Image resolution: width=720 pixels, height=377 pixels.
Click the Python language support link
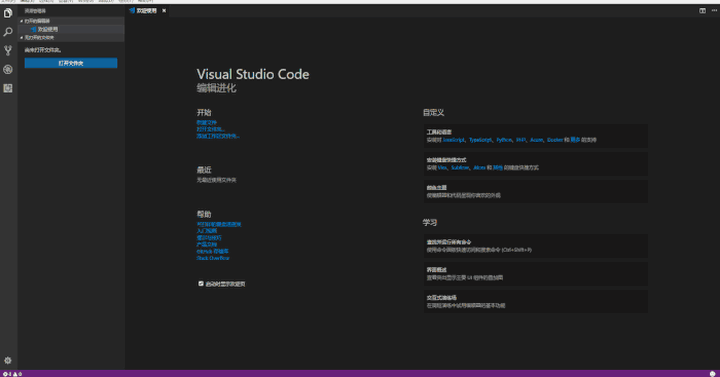tap(504, 140)
